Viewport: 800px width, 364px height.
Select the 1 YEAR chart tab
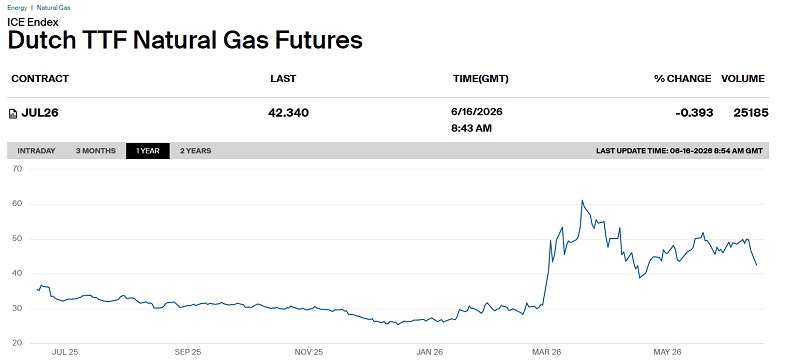148,151
